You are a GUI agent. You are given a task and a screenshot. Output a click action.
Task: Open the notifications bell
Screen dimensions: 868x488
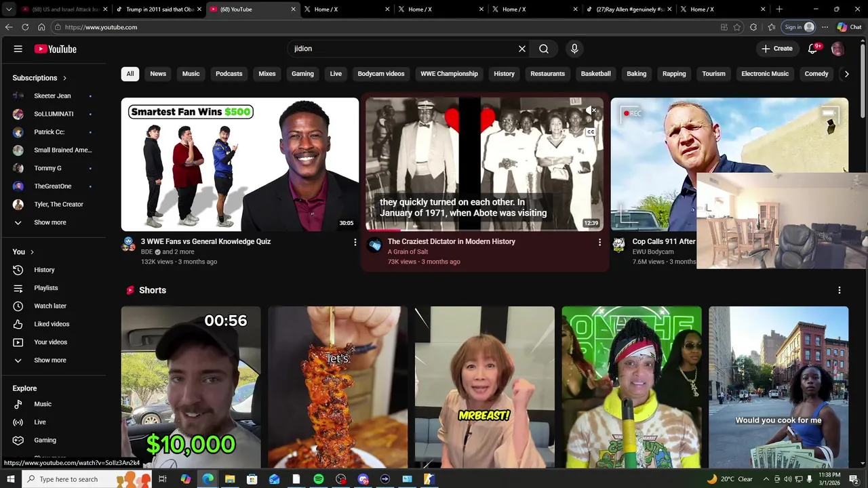point(813,49)
